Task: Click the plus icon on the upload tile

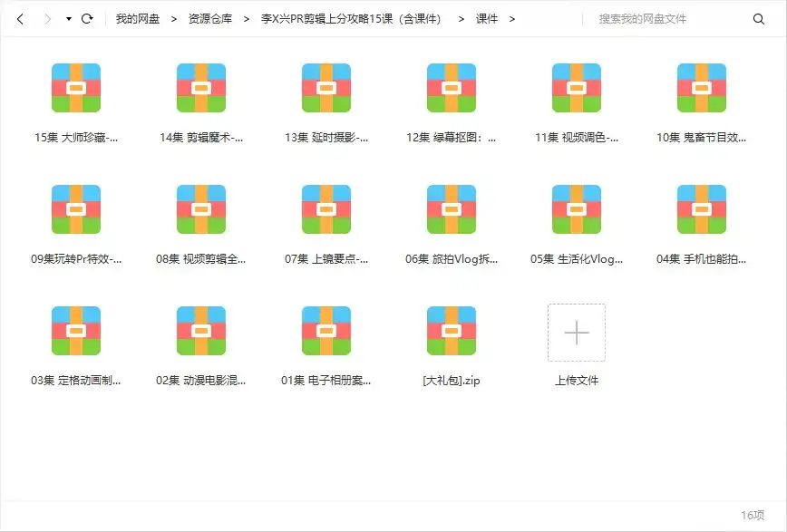Action: click(x=576, y=332)
